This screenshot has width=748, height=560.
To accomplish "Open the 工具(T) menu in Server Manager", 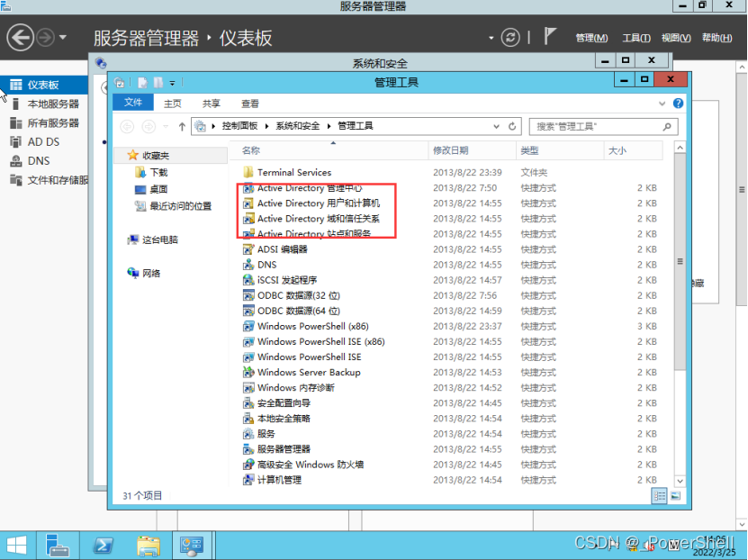I will [635, 38].
